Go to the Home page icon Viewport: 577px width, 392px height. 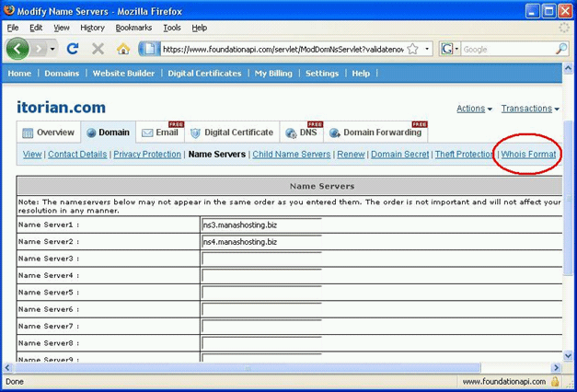coord(123,49)
